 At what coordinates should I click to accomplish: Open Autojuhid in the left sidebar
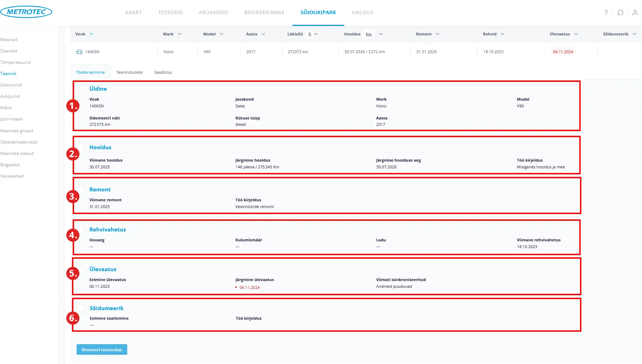tap(10, 96)
